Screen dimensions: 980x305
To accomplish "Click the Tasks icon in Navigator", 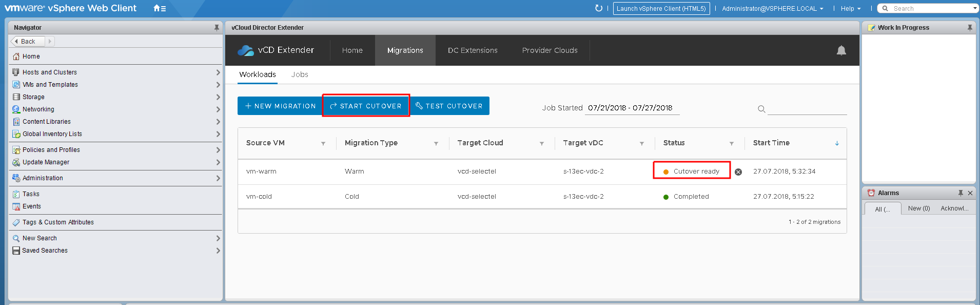I will point(16,194).
